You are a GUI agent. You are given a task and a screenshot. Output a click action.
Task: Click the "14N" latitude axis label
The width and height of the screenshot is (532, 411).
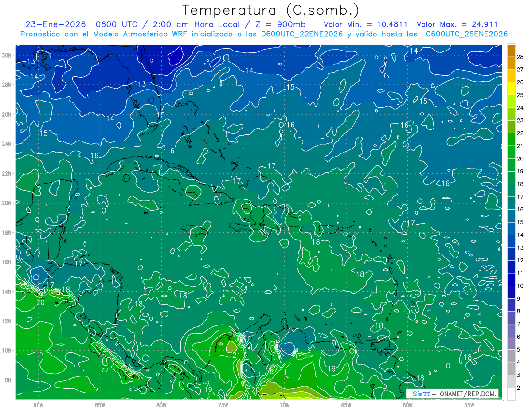[7, 292]
